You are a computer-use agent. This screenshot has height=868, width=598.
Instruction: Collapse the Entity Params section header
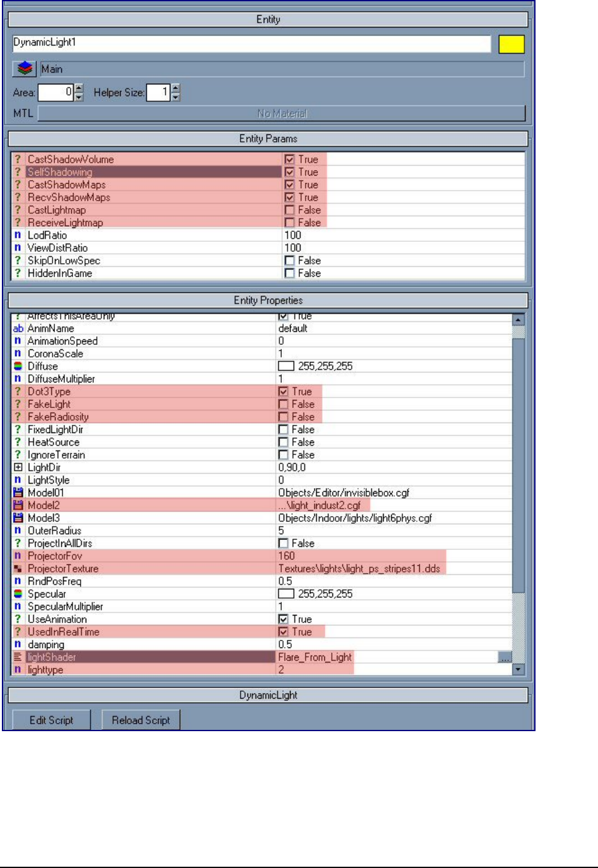pos(268,139)
